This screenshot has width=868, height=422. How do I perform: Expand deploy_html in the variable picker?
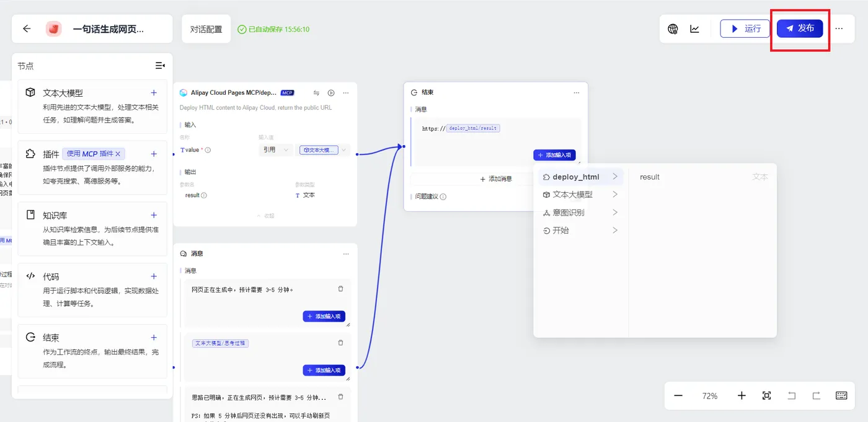pyautogui.click(x=580, y=177)
